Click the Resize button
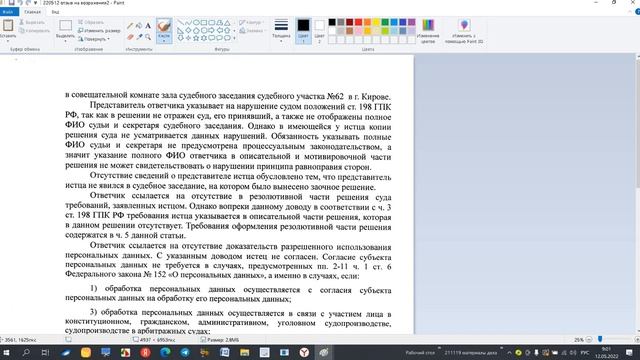 [99, 31]
